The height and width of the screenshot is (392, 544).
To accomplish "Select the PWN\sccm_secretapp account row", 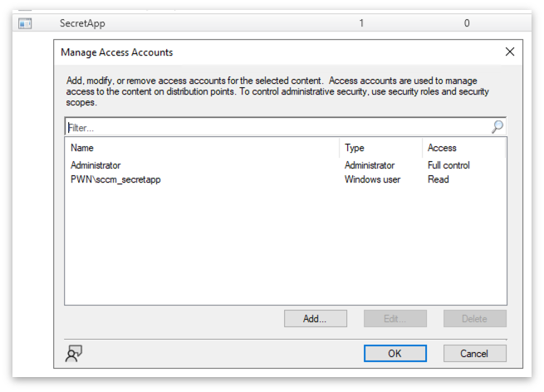I will 115,179.
